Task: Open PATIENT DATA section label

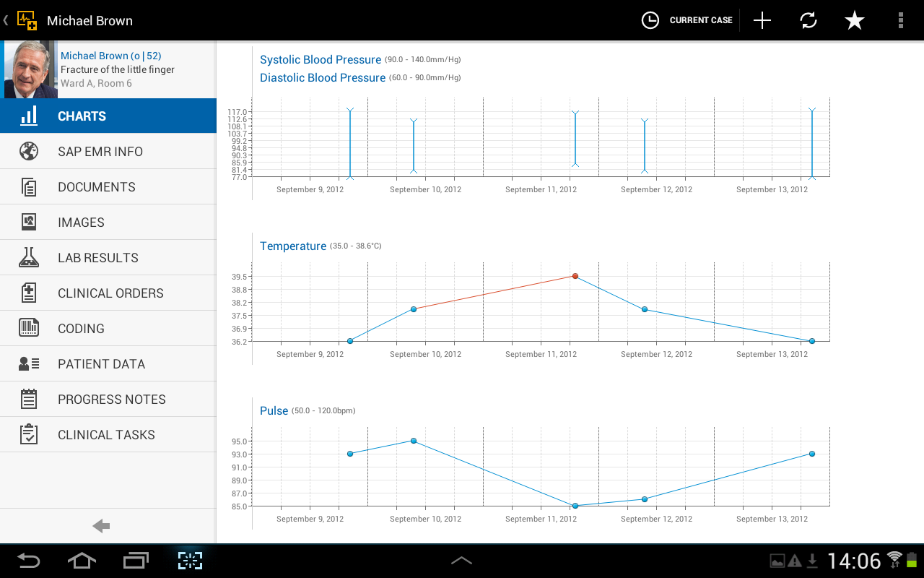Action: pyautogui.click(x=102, y=364)
